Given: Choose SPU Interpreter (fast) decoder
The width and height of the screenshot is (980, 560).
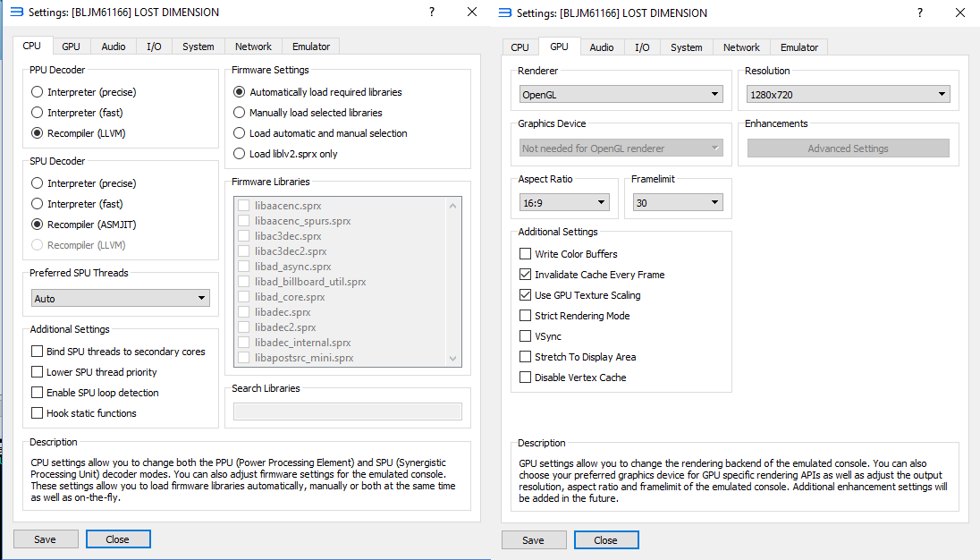Looking at the screenshot, I should 37,204.
